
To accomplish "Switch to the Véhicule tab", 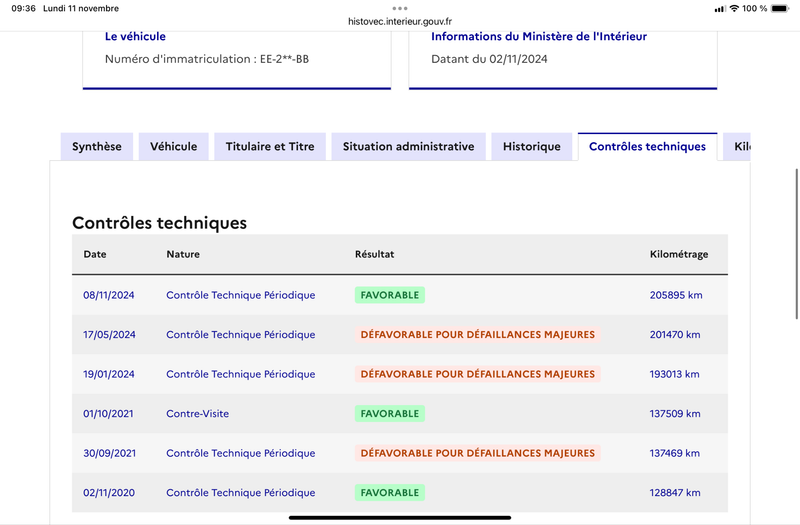I will tap(173, 146).
